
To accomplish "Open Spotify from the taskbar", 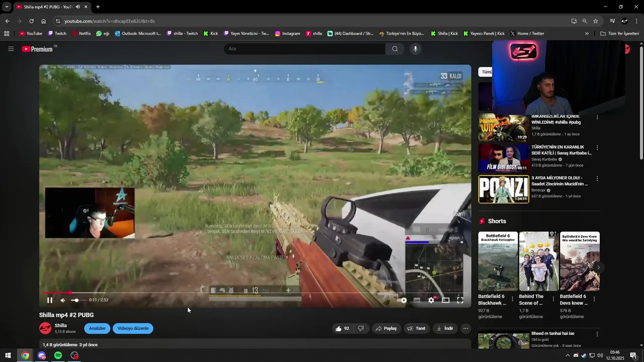I will point(58,355).
